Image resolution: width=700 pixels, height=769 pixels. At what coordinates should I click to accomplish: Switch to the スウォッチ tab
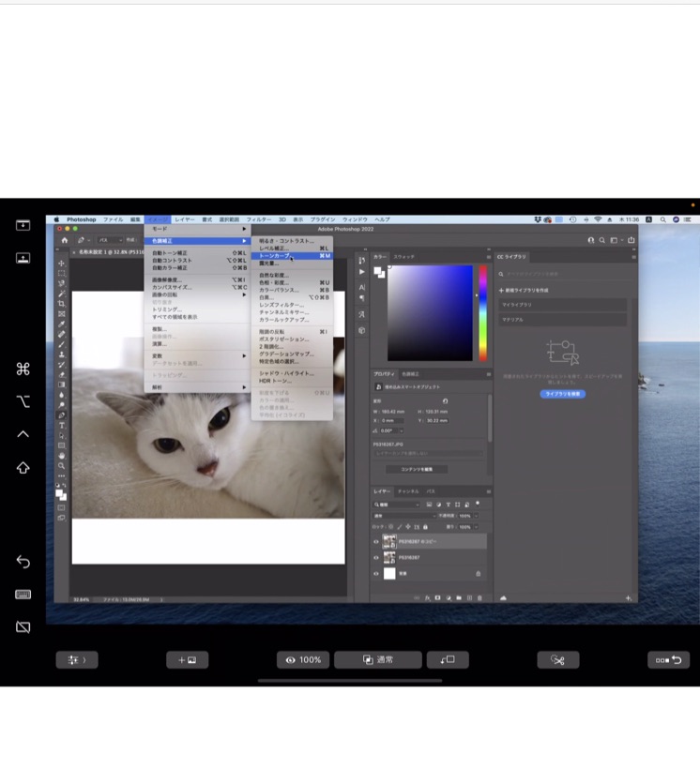(404, 256)
